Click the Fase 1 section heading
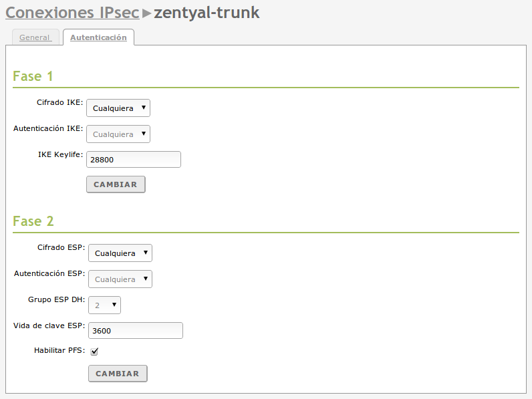This screenshot has width=532, height=399. [33, 76]
